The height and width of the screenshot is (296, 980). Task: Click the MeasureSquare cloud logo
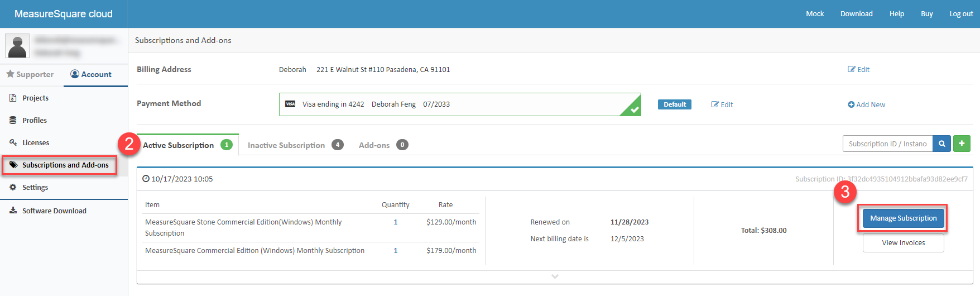[x=64, y=14]
